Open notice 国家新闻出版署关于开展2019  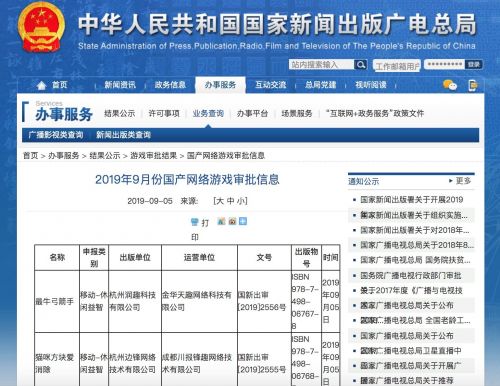(x=412, y=200)
